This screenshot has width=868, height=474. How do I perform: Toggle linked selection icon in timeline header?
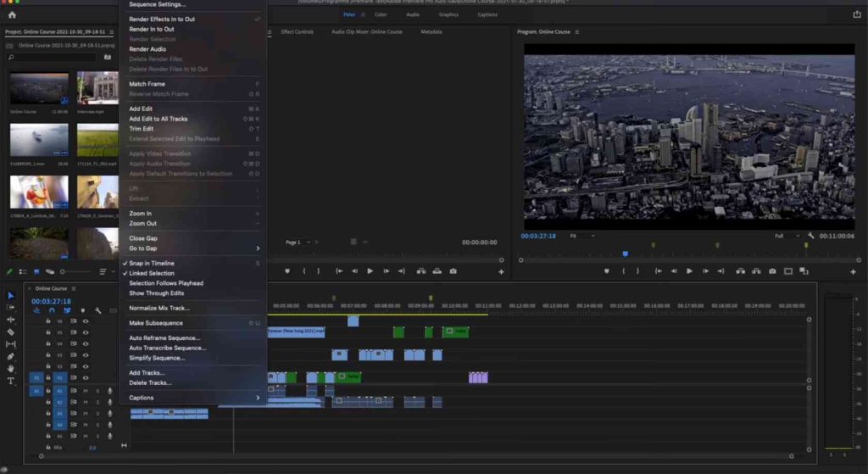click(x=67, y=310)
